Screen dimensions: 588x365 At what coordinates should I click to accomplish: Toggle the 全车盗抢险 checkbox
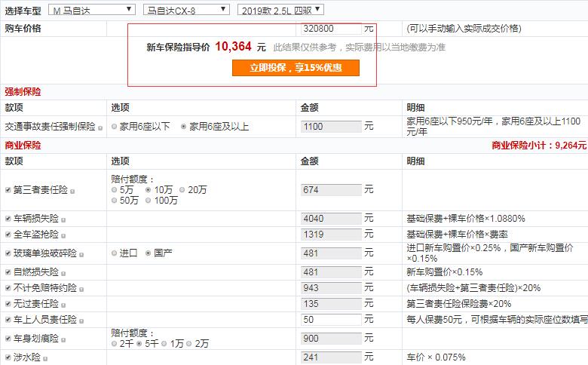[x=8, y=235]
